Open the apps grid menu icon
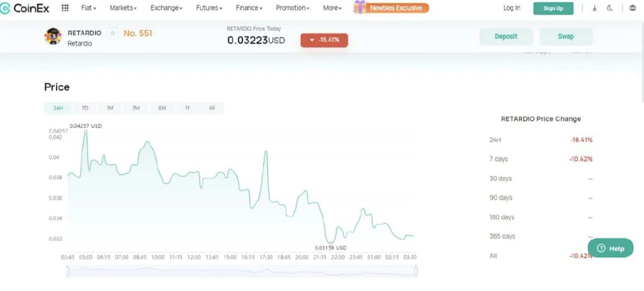 (65, 8)
